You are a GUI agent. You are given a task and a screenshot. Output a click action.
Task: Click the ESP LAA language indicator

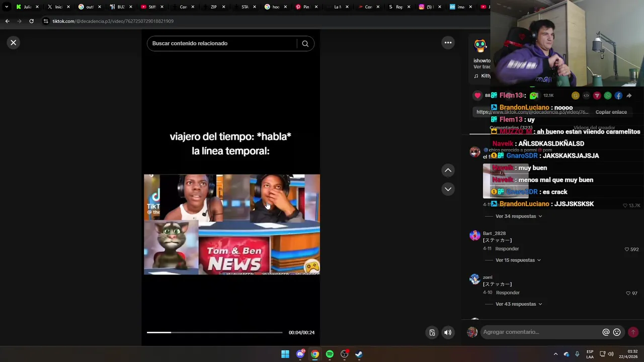[590, 354]
